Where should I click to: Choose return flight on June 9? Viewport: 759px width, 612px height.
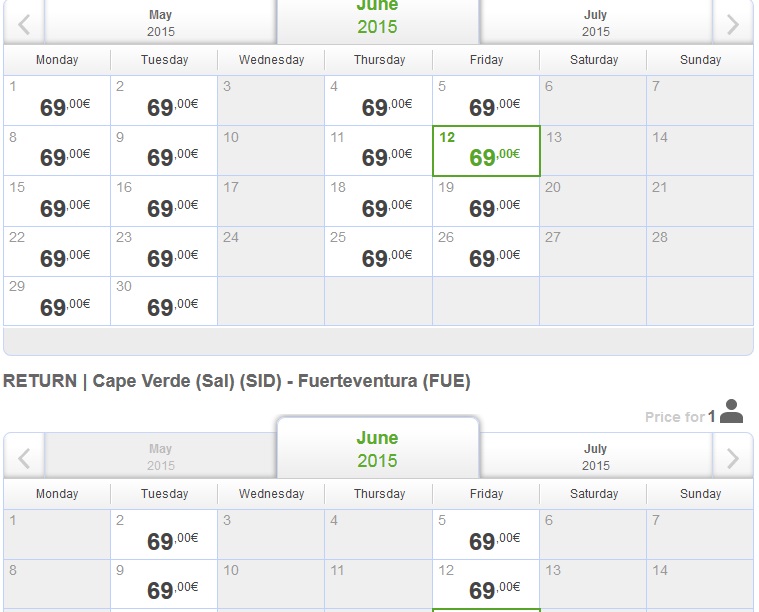(164, 584)
